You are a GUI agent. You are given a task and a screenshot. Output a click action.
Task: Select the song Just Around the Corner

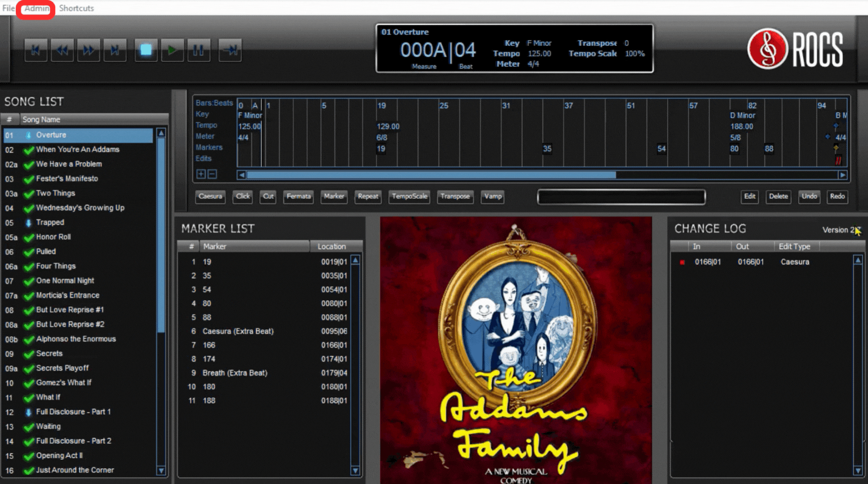(78, 470)
